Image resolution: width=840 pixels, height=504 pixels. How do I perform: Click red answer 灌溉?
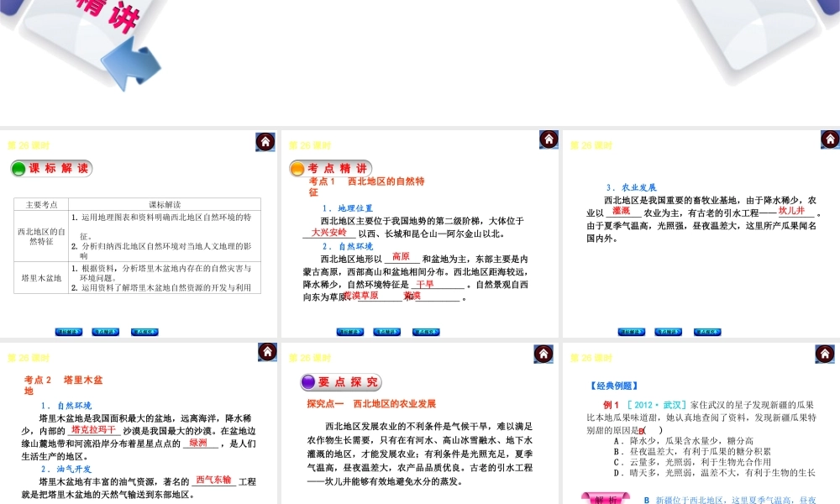pos(622,211)
